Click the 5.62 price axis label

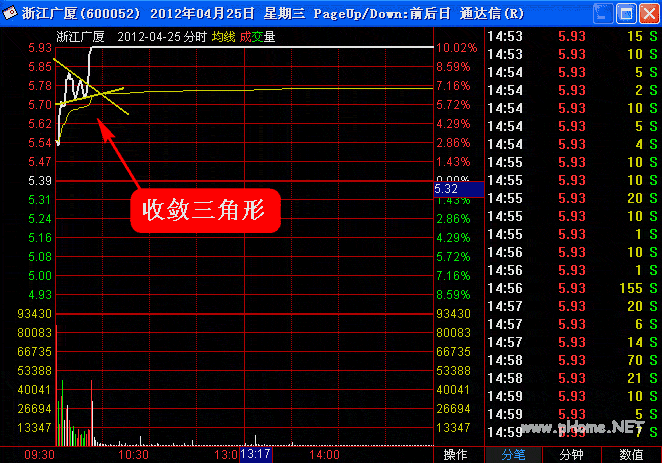[40, 124]
